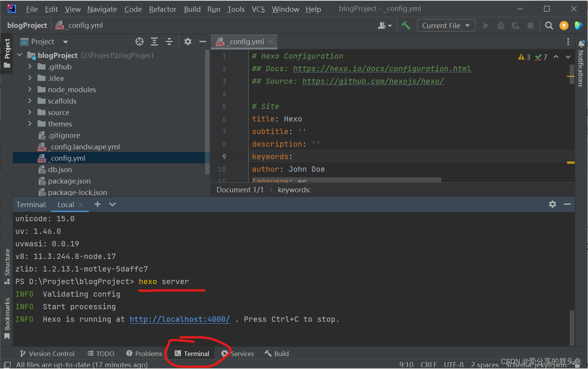Click Collapse All in Project panel
Viewport: 588px width, 369px height.
point(169,42)
